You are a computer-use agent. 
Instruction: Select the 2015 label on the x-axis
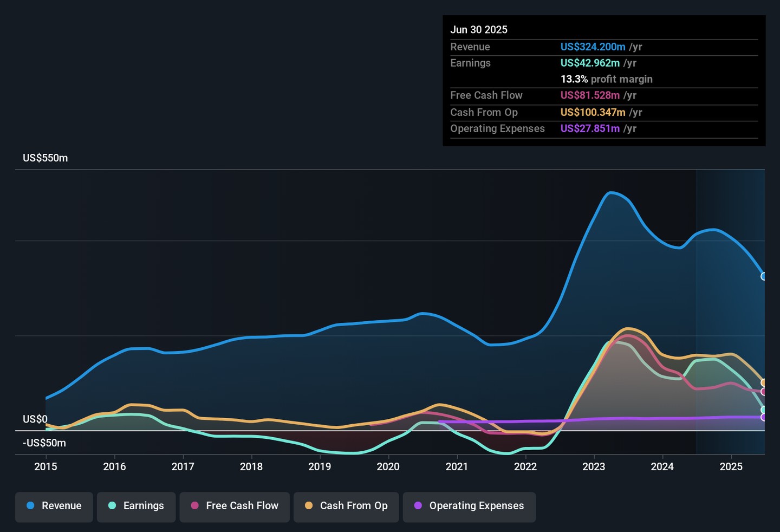pos(45,466)
